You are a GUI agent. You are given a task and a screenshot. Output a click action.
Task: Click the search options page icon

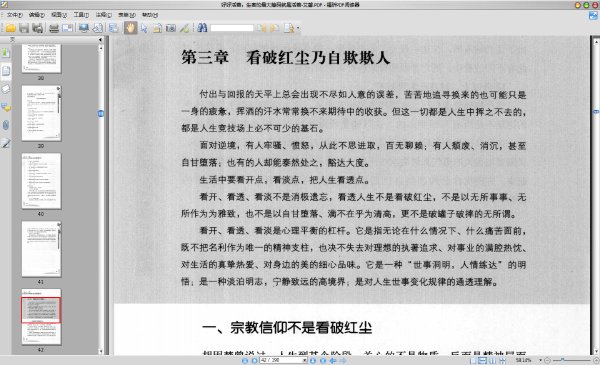pos(289,28)
